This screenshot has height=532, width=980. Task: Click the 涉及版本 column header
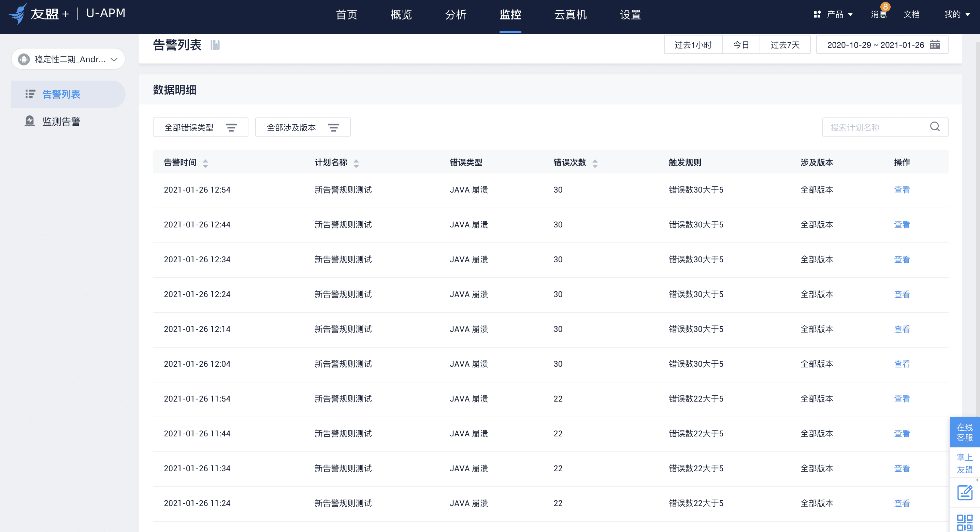(x=817, y=163)
